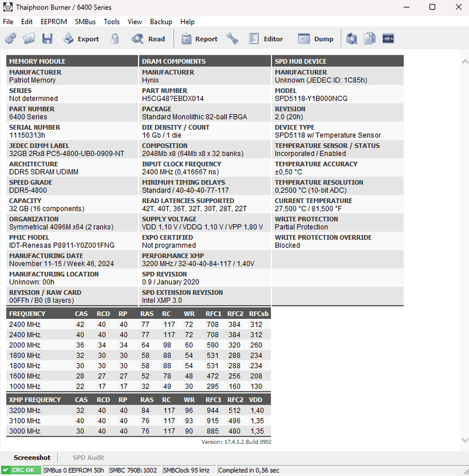Image resolution: width=469 pixels, height=476 pixels.
Task: Click the settings gears toolbar icon
Action: click(11, 39)
